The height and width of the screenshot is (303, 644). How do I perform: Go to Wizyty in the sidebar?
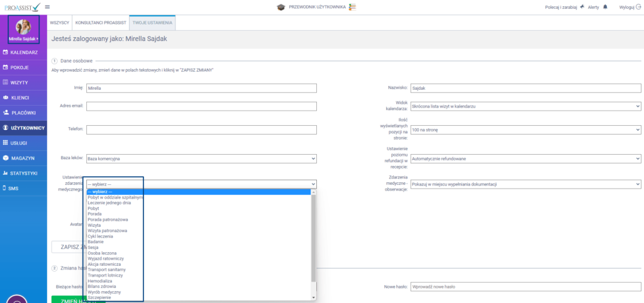(19, 82)
